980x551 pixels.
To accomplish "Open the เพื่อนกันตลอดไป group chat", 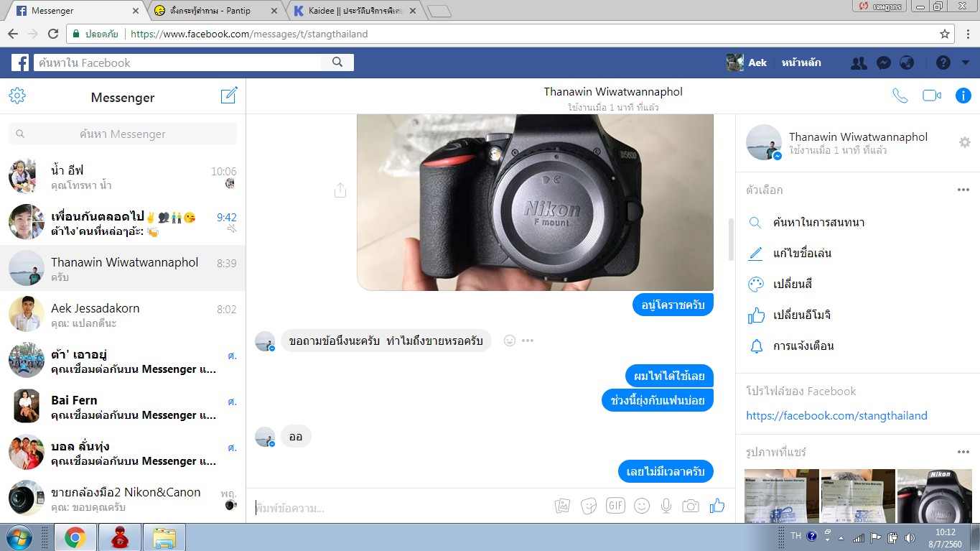I will (123, 222).
